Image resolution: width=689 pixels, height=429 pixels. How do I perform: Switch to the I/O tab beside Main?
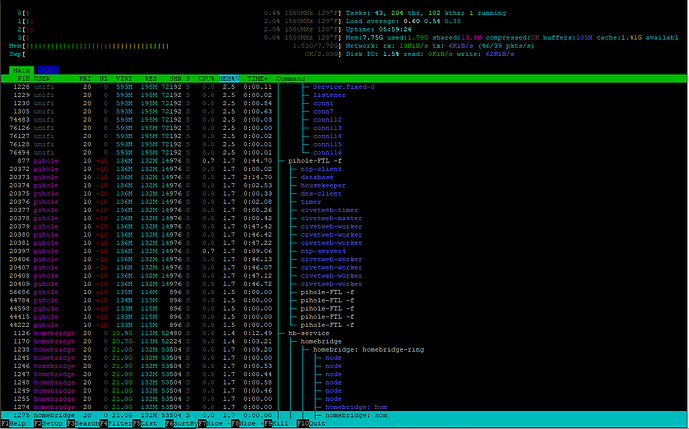click(x=47, y=69)
